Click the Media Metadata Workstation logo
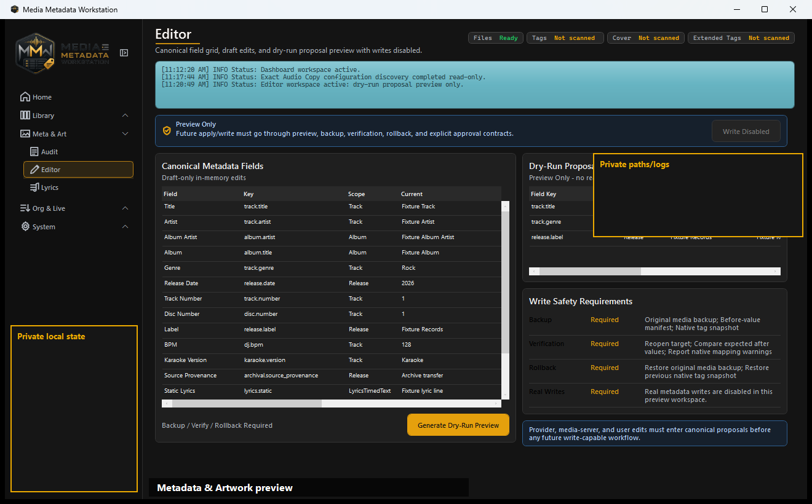 (63, 53)
